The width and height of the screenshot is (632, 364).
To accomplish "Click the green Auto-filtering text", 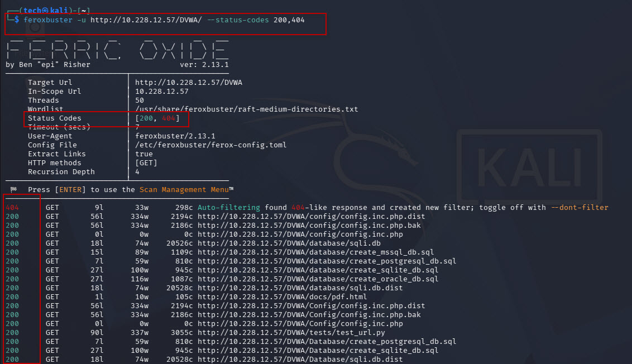I will pyautogui.click(x=228, y=207).
